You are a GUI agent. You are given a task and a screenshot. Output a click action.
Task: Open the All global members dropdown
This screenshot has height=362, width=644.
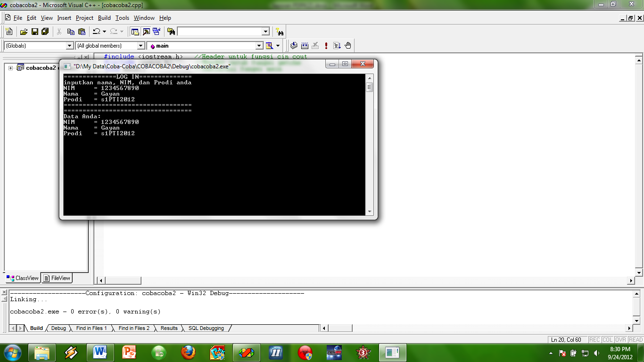click(x=140, y=45)
